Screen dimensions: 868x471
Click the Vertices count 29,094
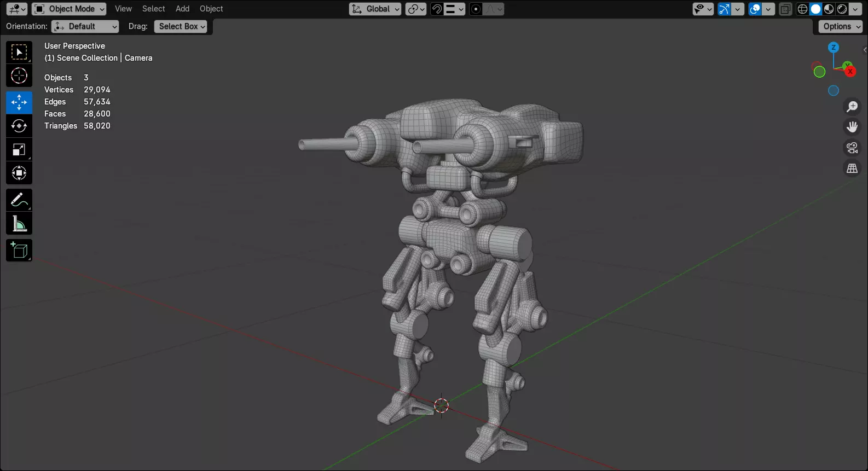tap(97, 90)
